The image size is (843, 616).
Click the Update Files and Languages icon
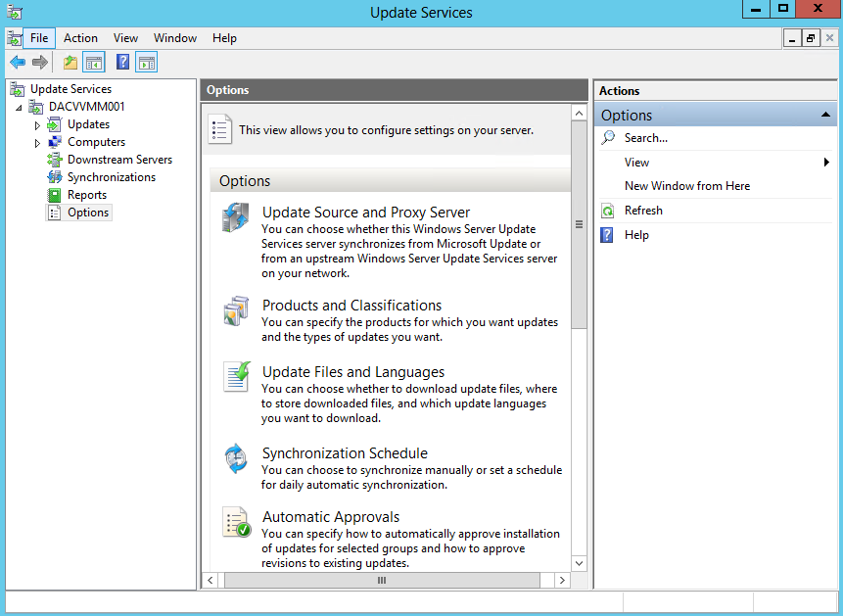tap(237, 377)
